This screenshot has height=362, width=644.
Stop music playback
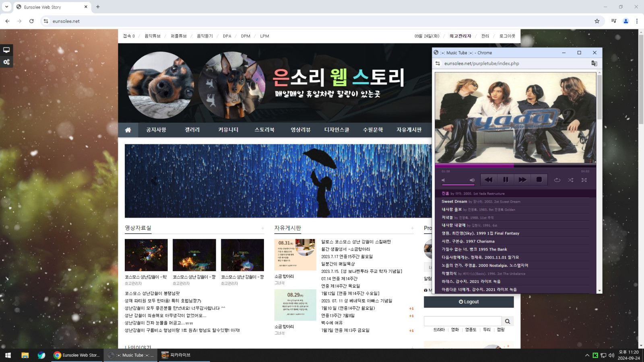pyautogui.click(x=539, y=180)
